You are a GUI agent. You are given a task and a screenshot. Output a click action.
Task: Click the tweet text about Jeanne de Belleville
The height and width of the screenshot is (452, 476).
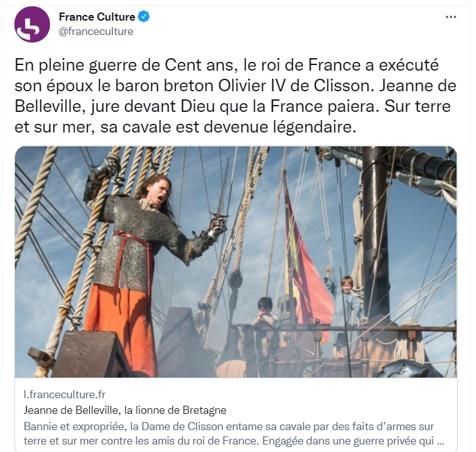pyautogui.click(x=236, y=96)
